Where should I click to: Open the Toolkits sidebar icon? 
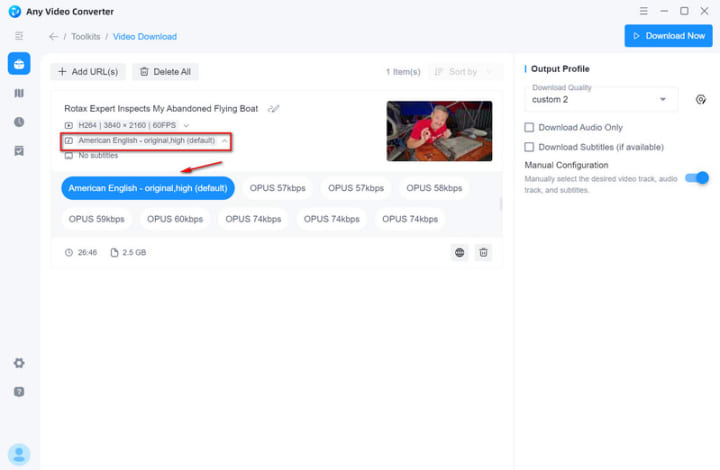(x=19, y=63)
